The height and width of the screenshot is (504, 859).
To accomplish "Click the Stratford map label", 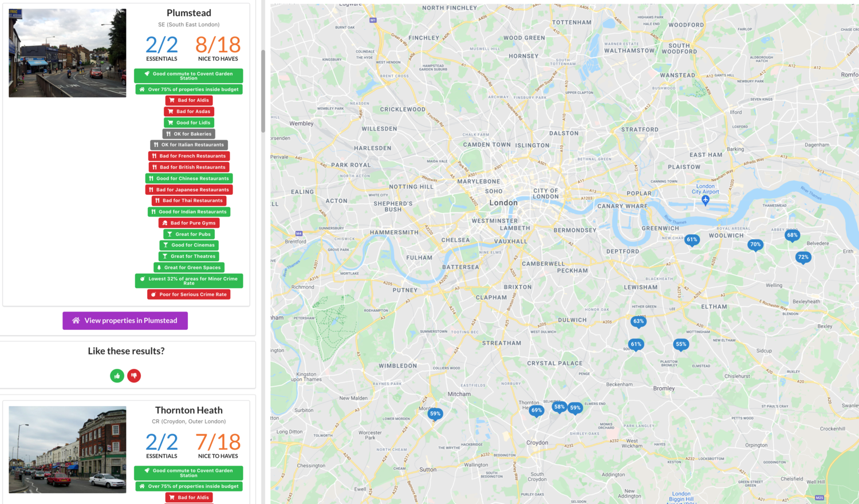I will pos(640,129).
